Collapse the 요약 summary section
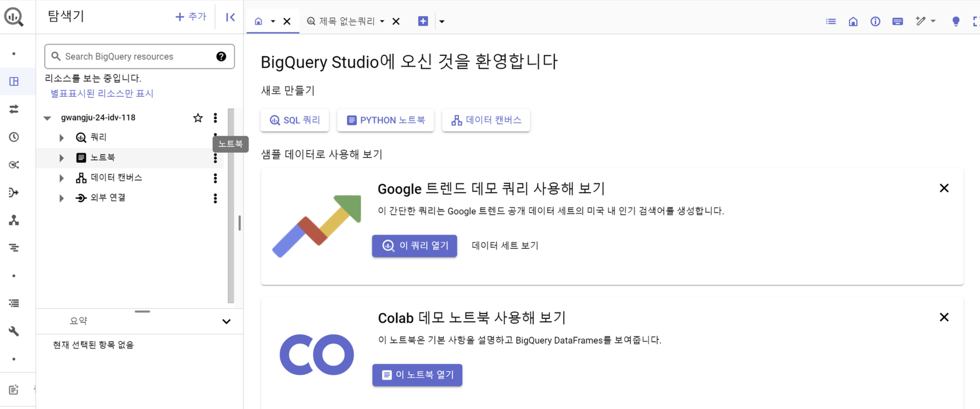Image resolution: width=980 pixels, height=409 pixels. coord(226,321)
